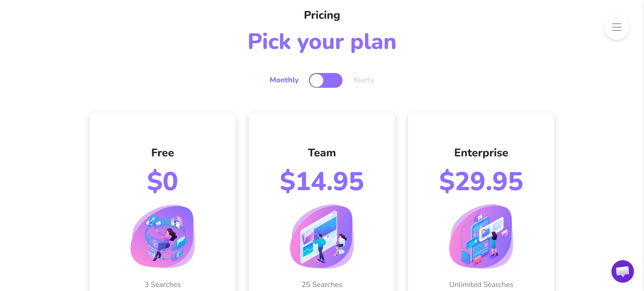Click the "Pricing" section label

(322, 15)
